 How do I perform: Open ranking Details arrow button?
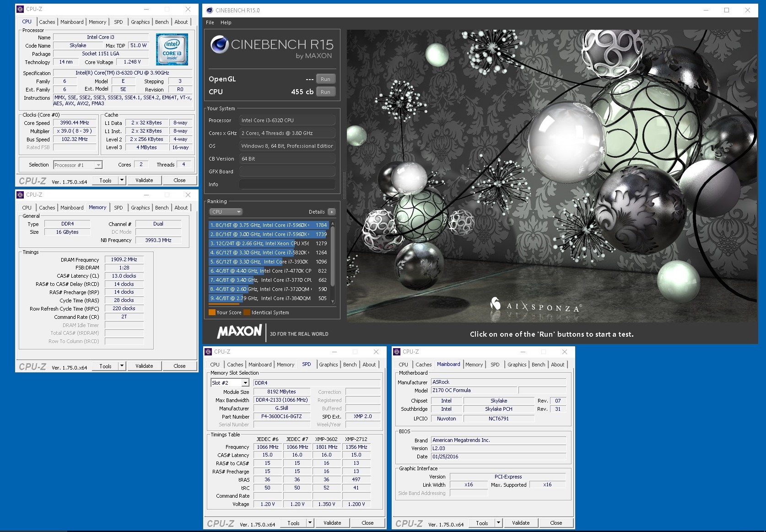coord(332,212)
